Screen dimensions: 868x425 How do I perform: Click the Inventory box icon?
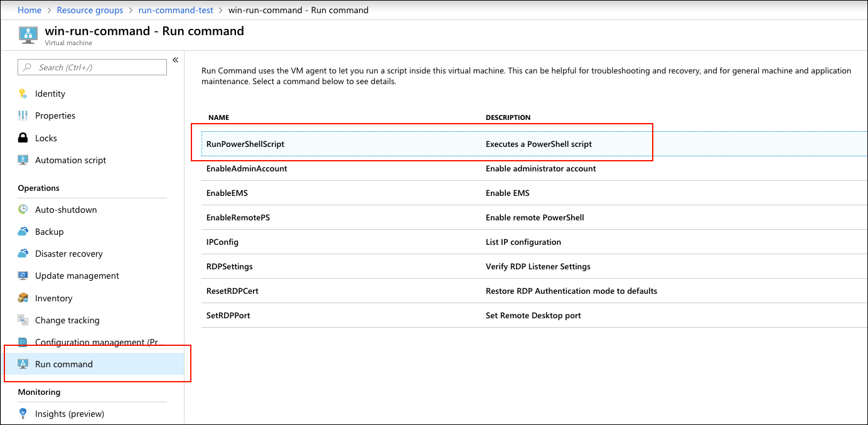click(23, 298)
